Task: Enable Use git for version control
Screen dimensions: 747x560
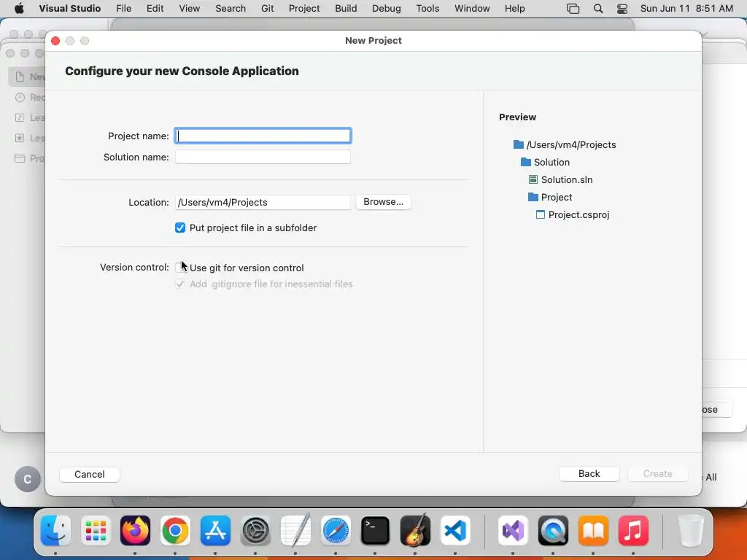Action: click(x=179, y=268)
